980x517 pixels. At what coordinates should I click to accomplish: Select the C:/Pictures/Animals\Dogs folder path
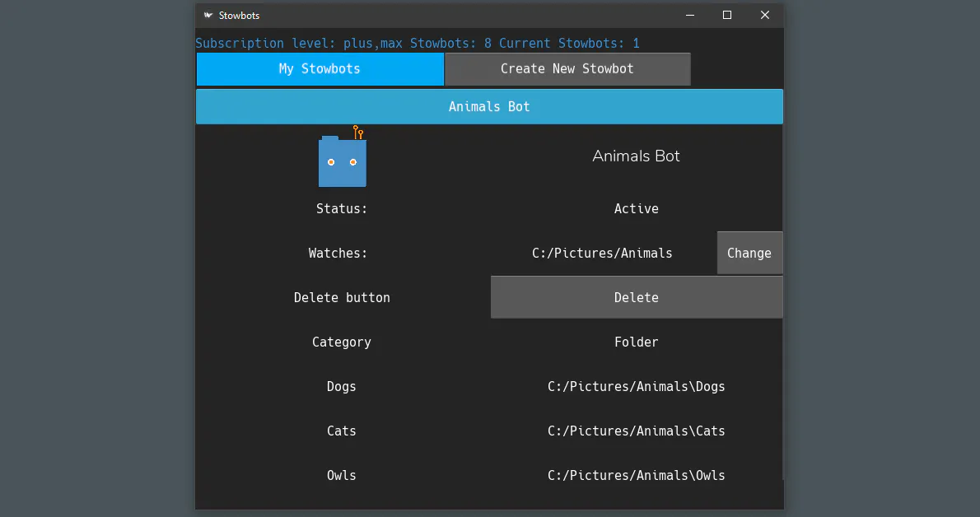coord(637,386)
